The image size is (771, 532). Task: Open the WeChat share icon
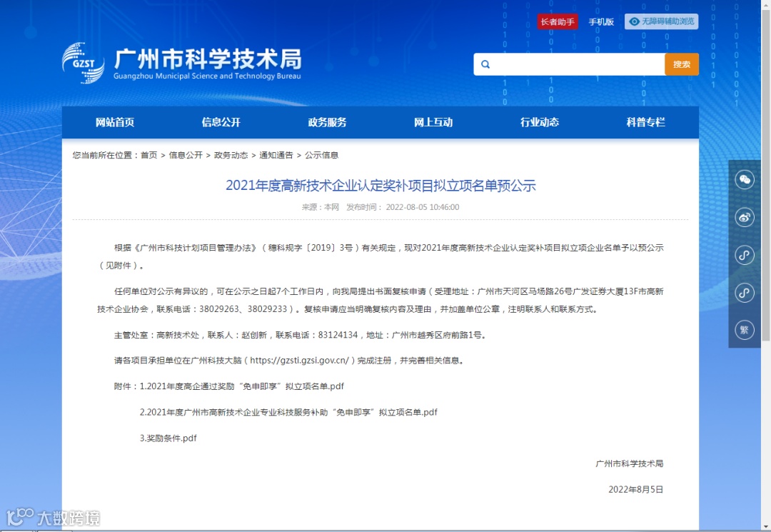pyautogui.click(x=745, y=179)
